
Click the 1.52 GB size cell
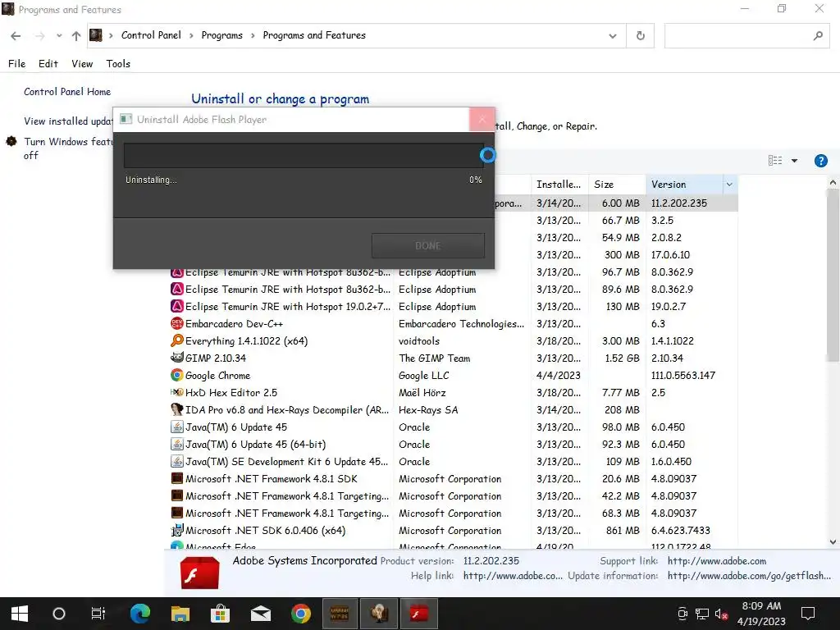point(622,358)
